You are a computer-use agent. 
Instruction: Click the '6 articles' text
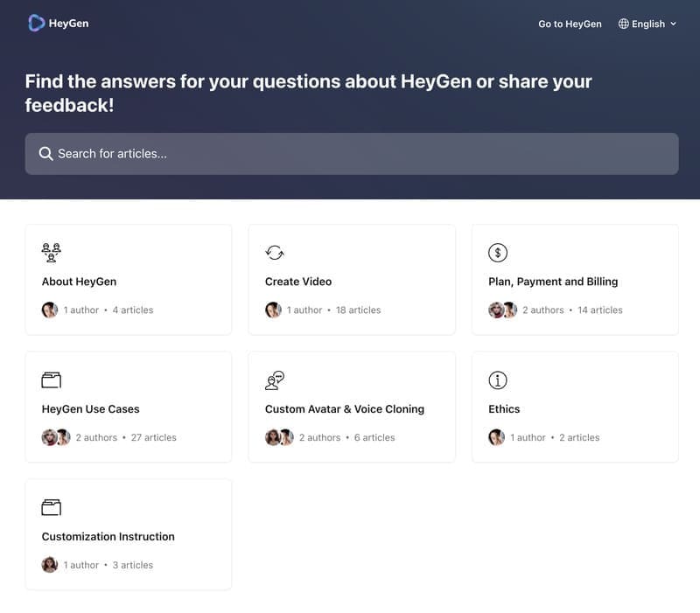tap(374, 437)
